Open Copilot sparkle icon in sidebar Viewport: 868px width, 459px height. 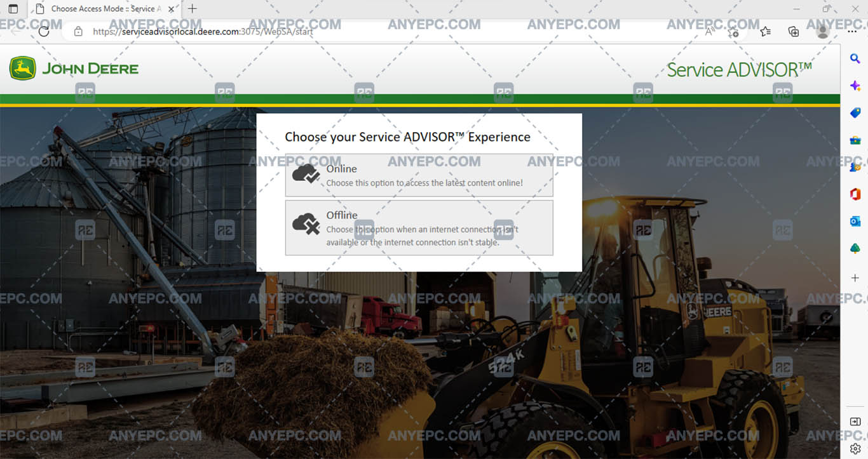(855, 86)
